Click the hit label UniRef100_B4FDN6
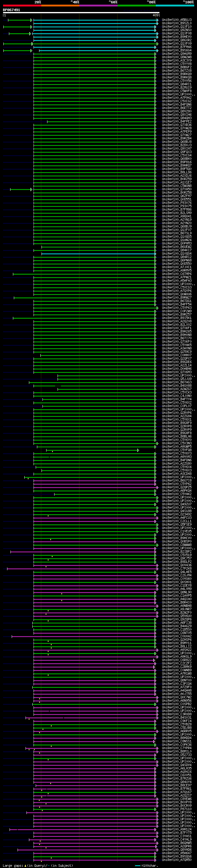 (x=177, y=460)
